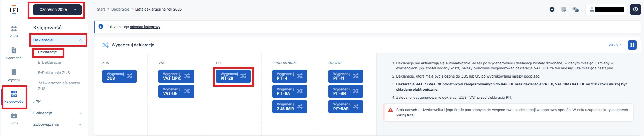Open the Wydatki sidebar section
644x137 pixels.
click(x=14, y=75)
